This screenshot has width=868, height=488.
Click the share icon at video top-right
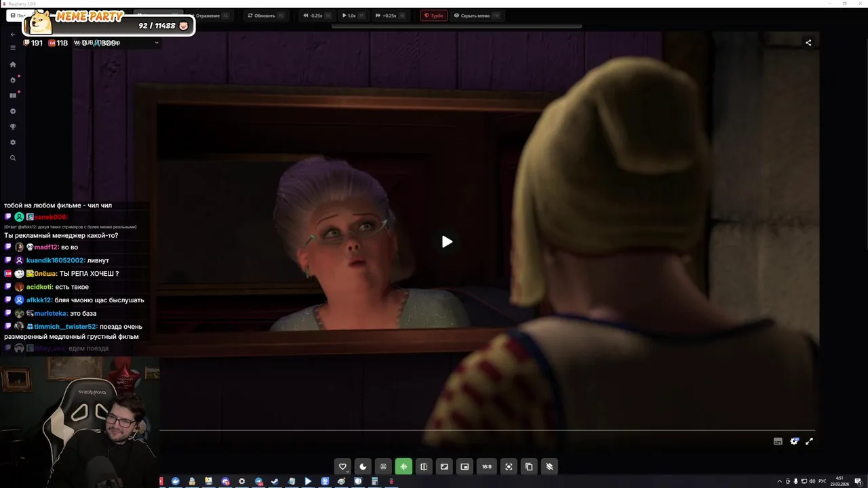click(x=808, y=43)
